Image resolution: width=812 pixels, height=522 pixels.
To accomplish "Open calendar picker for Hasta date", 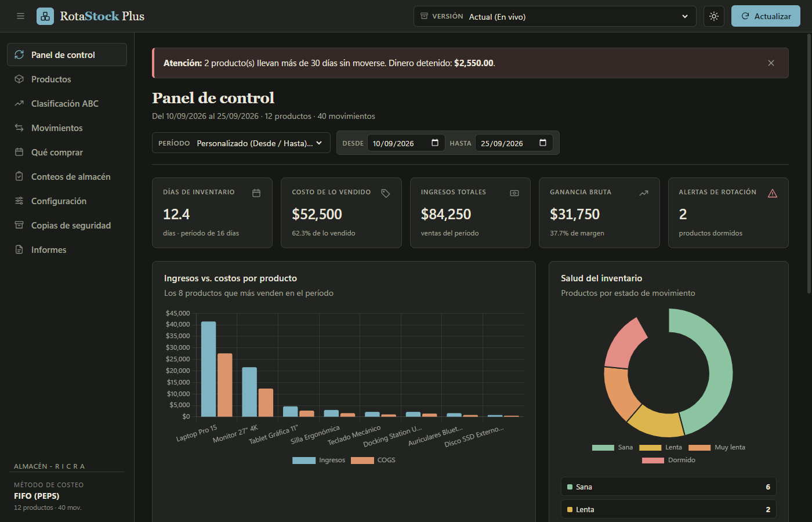I will tap(543, 143).
